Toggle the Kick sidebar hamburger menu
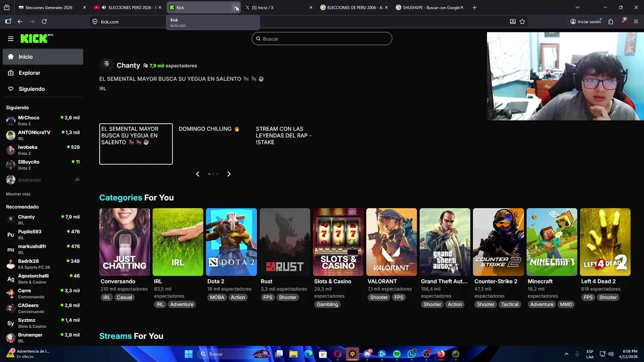Screen dimensions: 644x362 coord(11,39)
